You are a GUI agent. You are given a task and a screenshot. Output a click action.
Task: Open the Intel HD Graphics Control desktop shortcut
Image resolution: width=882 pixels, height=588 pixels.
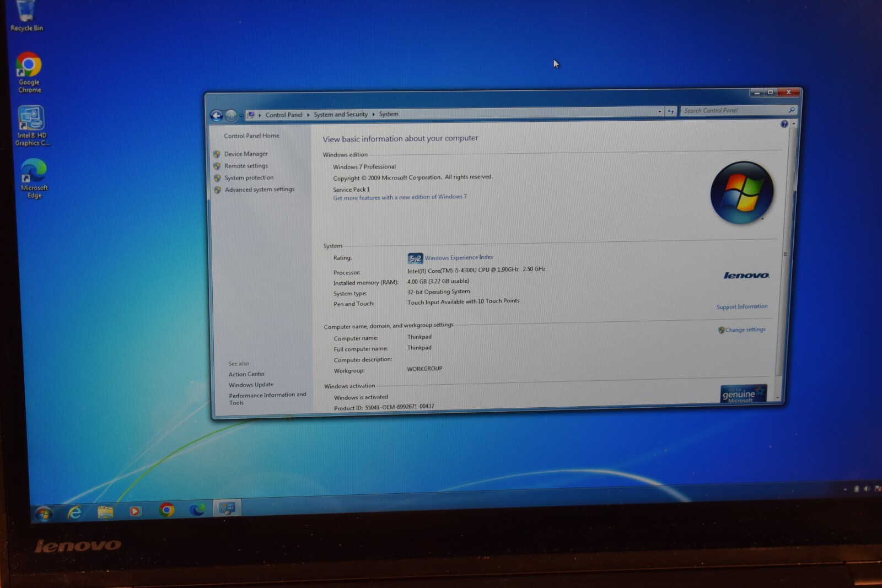point(31,126)
